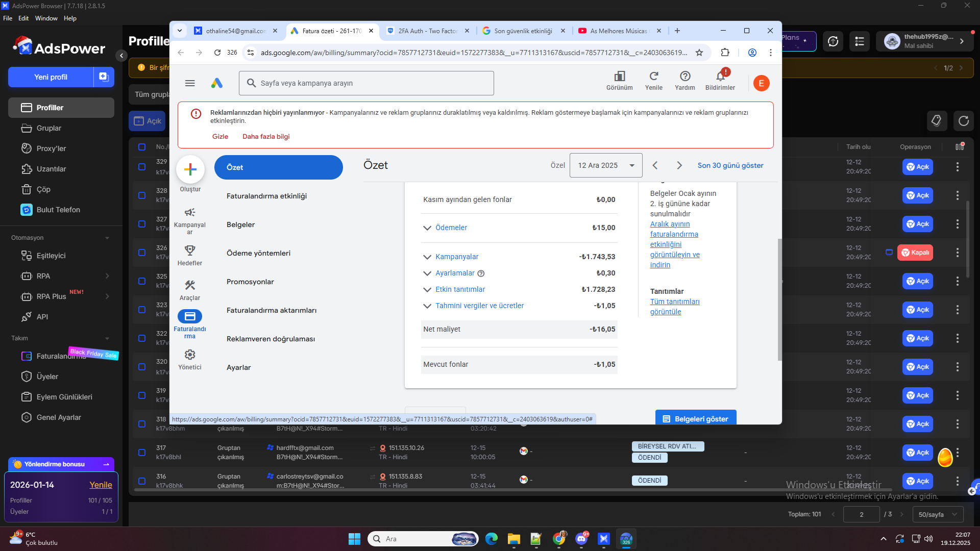
Task: Select the checkbox for profile 317
Action: 142,453
